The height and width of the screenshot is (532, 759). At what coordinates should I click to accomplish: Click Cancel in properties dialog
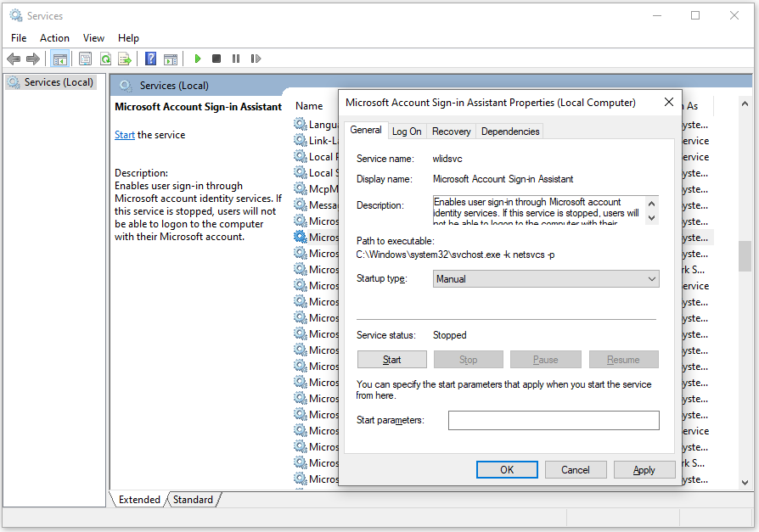point(576,469)
